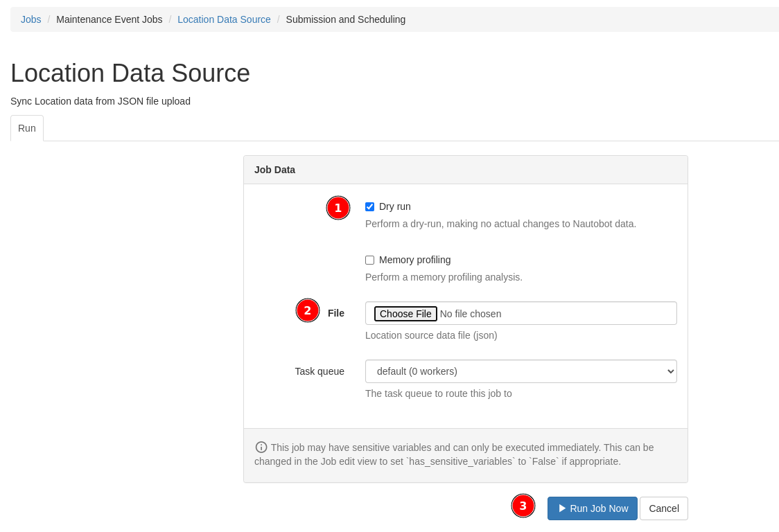Image resolution: width=779 pixels, height=532 pixels.
Task: Click the play icon inside Run Job Now
Action: (562, 508)
